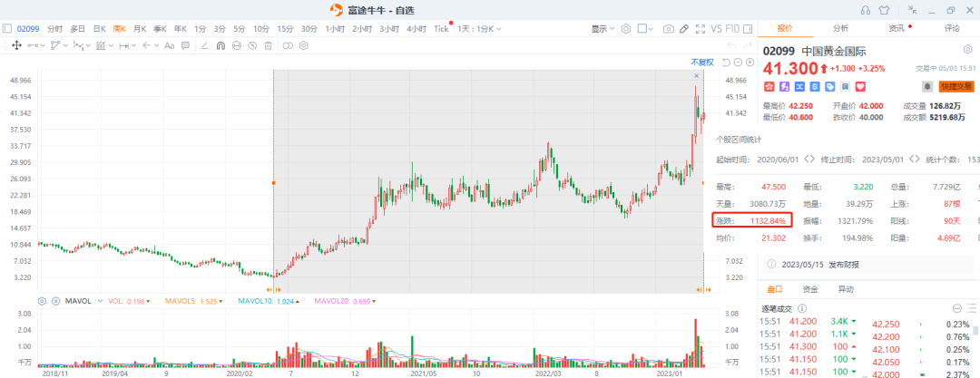980x378 pixels.
Task: Click the Hong Kong market flag icon
Action: tap(769, 86)
